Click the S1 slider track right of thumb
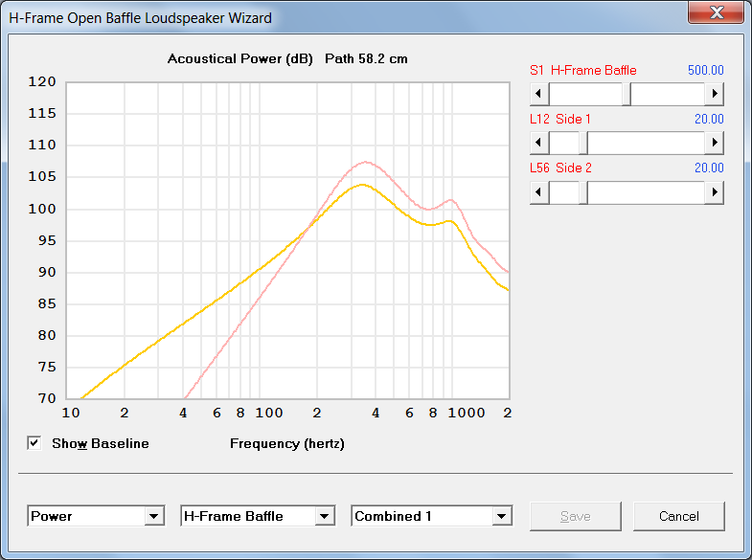752x560 pixels. pyautogui.click(x=668, y=94)
